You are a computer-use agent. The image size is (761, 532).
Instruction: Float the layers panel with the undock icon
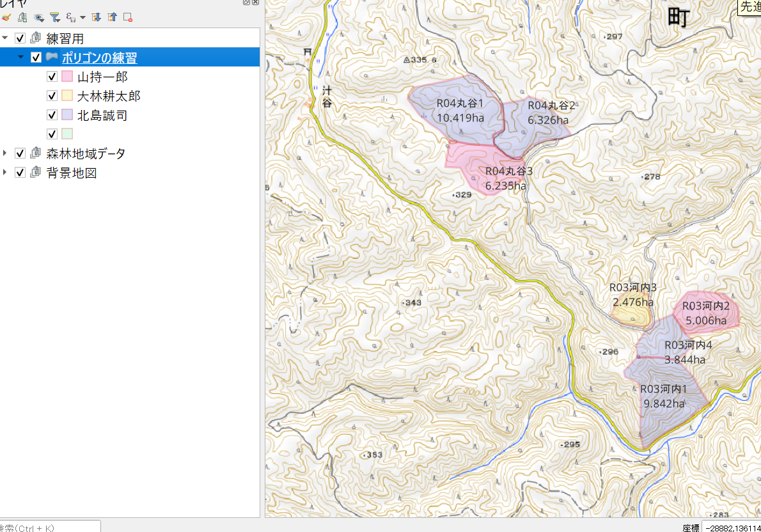point(247,2)
